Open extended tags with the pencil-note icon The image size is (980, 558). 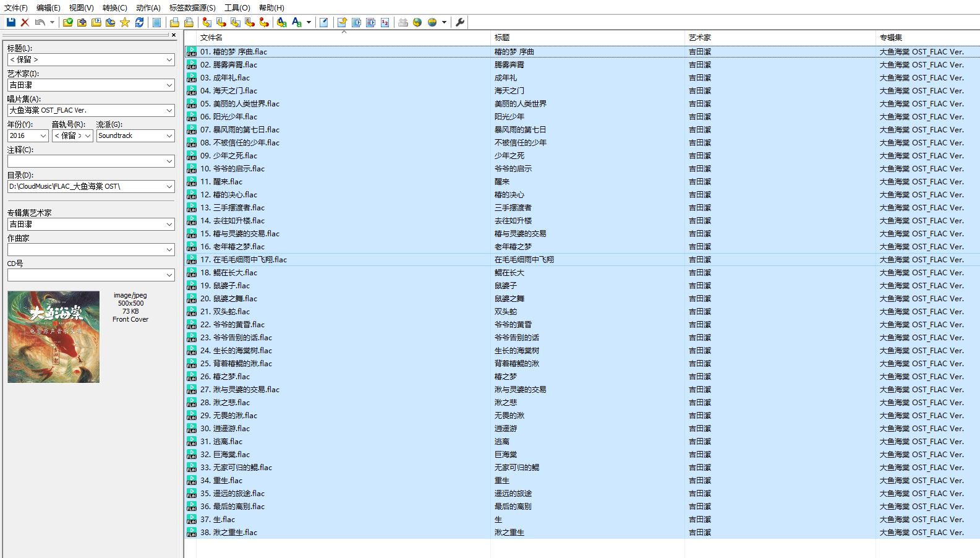[x=323, y=22]
